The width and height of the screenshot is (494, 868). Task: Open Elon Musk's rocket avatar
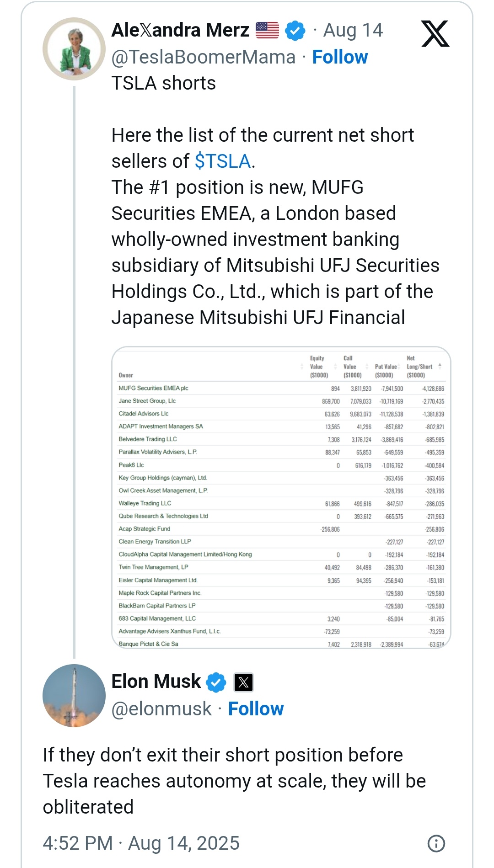(74, 695)
